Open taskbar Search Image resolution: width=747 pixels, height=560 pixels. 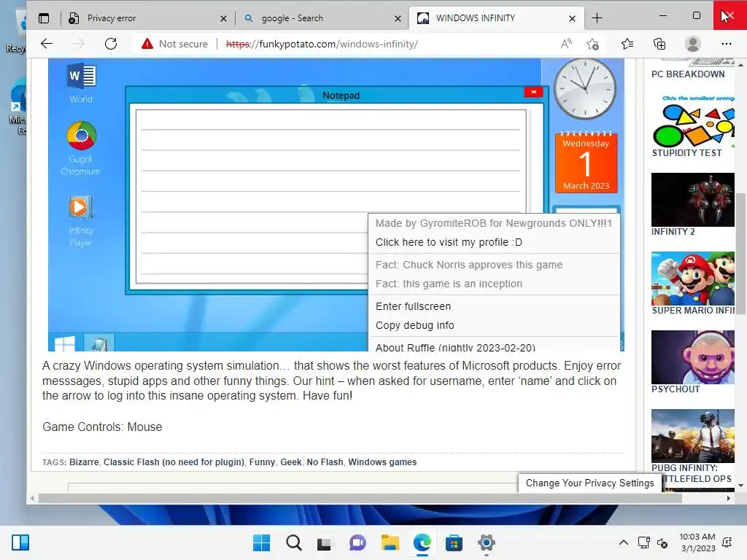[x=293, y=542]
